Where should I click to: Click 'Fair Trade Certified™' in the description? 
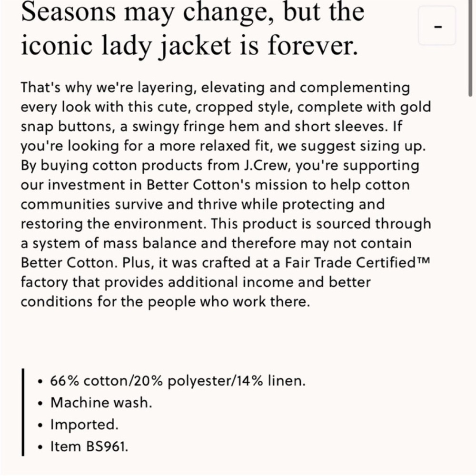357,263
